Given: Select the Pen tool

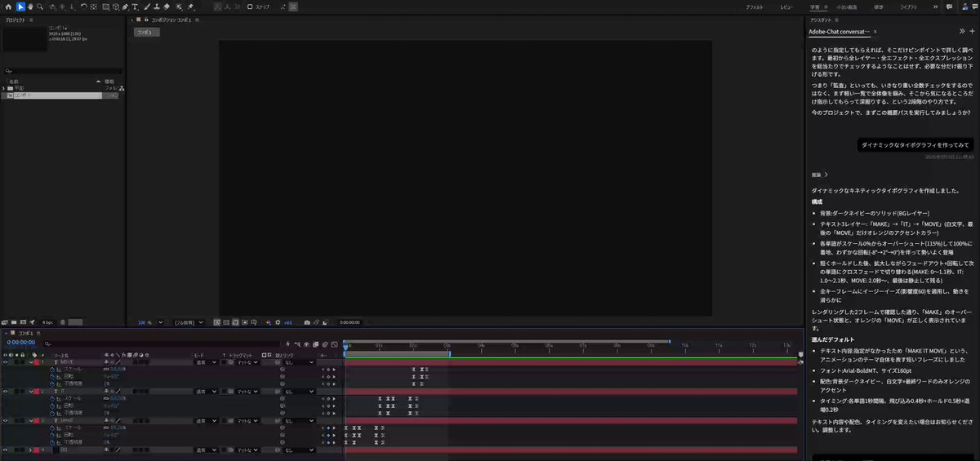Looking at the screenshot, I should [125, 7].
